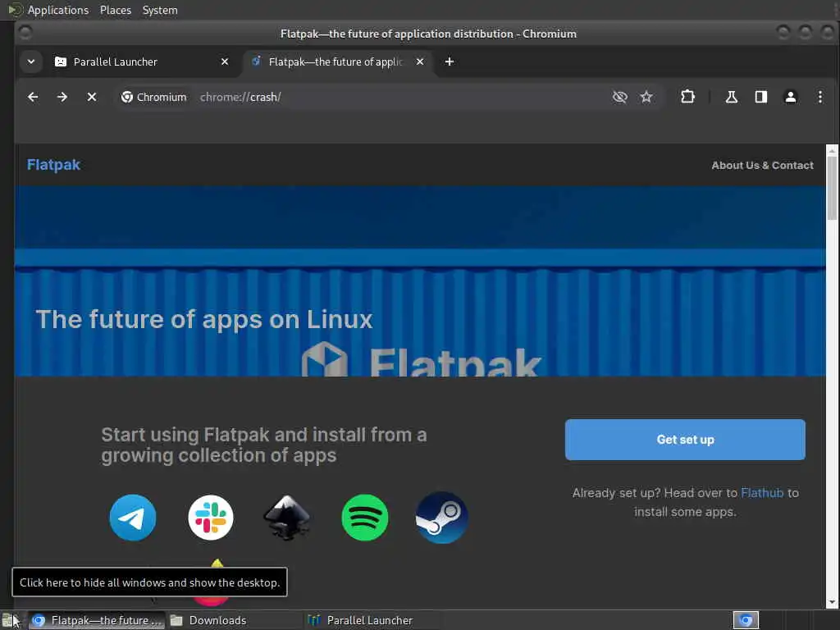This screenshot has height=630, width=840.
Task: Select Flatpak window in taskbar
Action: [x=97, y=620]
